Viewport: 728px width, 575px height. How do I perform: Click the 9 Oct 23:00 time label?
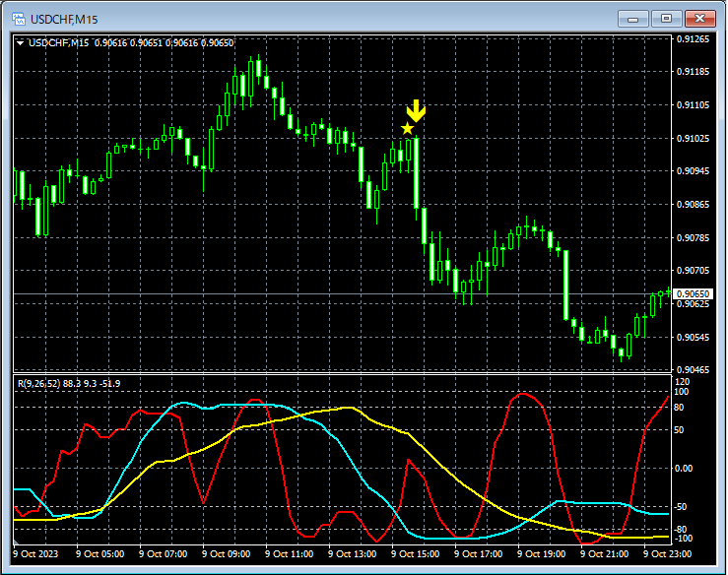click(667, 553)
